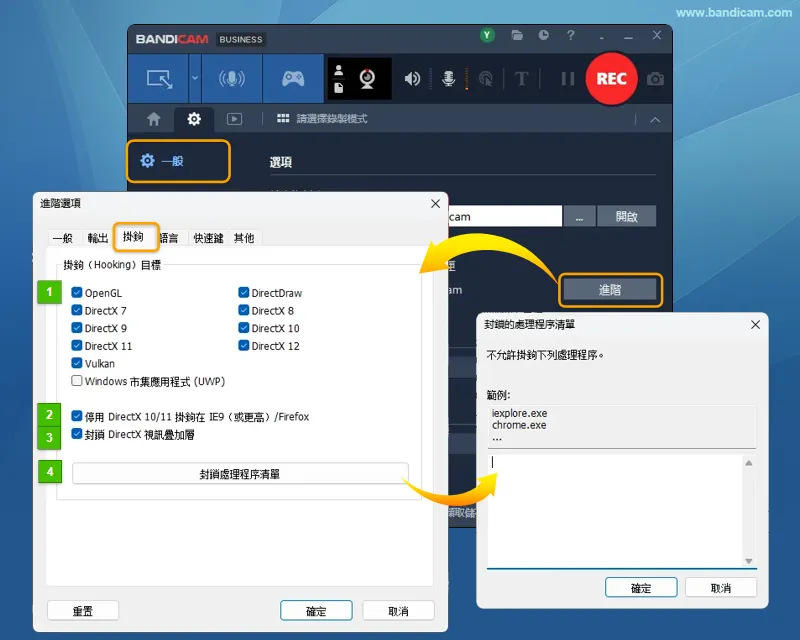Click chrome.exe example text
The height and width of the screenshot is (640, 800).
click(519, 425)
